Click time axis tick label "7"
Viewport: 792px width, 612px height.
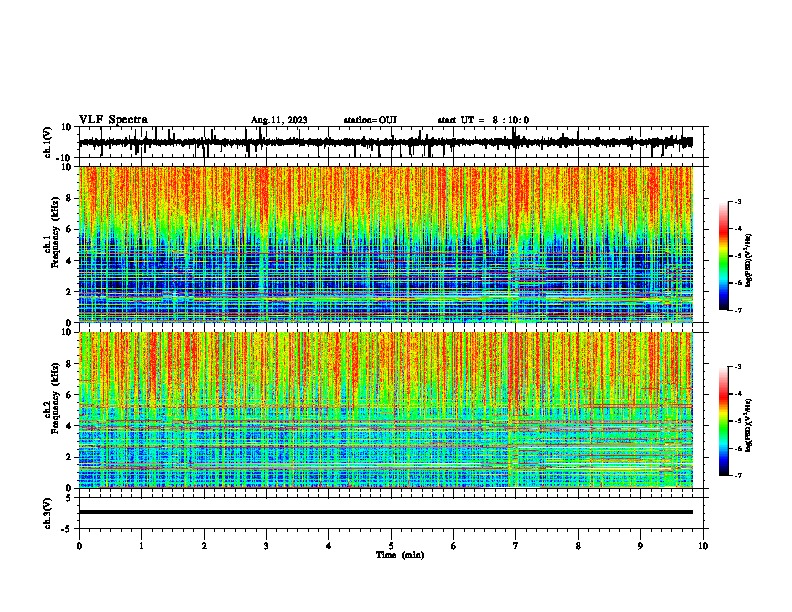(516, 546)
